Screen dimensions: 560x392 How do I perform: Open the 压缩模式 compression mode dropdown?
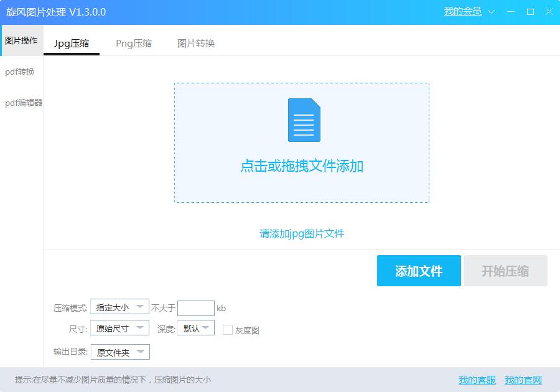pyautogui.click(x=119, y=307)
